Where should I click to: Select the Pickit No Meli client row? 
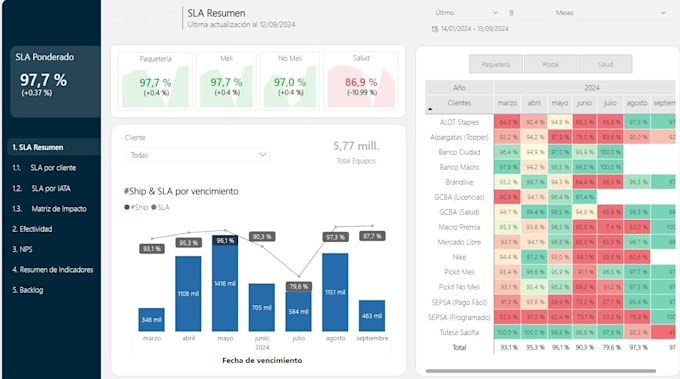click(x=459, y=287)
